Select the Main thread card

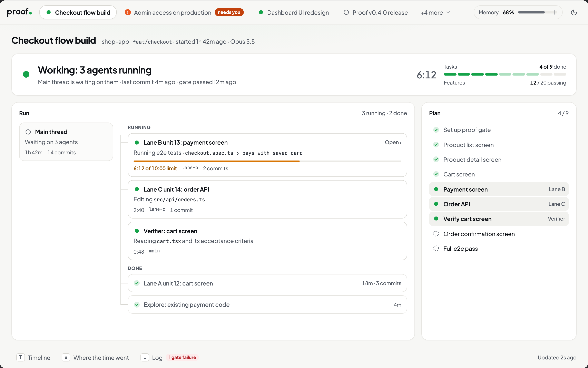tap(66, 142)
